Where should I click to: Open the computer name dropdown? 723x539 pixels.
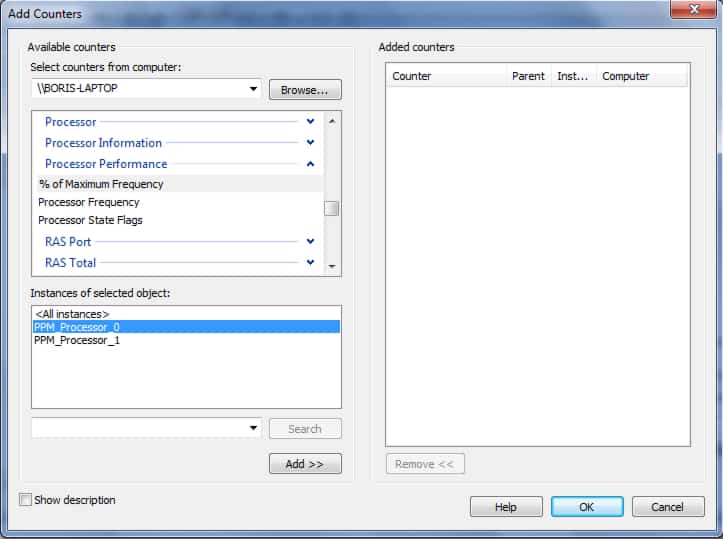pyautogui.click(x=253, y=90)
